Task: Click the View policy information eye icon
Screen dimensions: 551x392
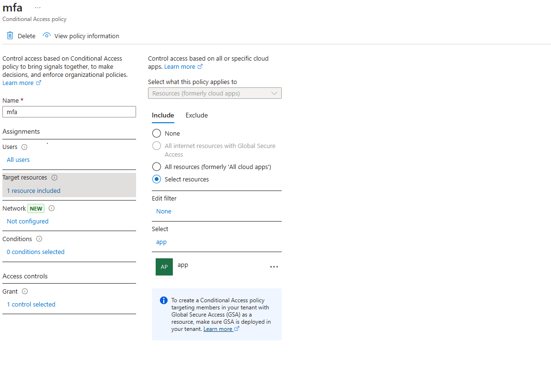Action: 47,35
